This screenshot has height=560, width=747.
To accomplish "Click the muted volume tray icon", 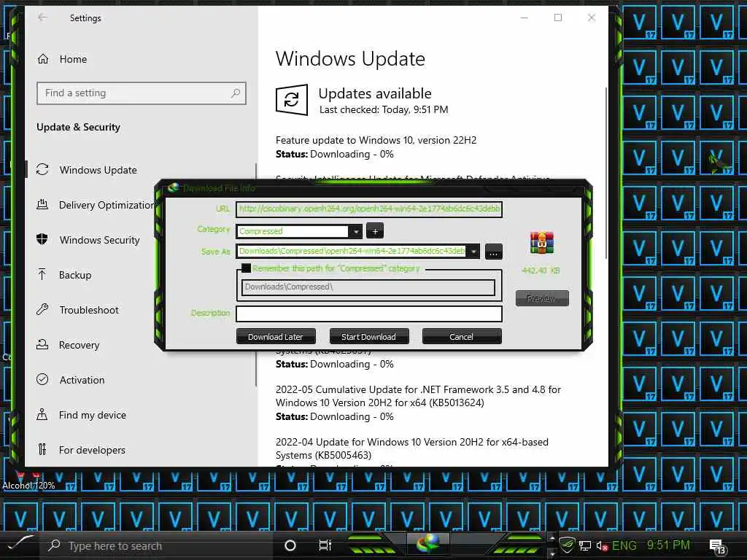I will pos(602,546).
